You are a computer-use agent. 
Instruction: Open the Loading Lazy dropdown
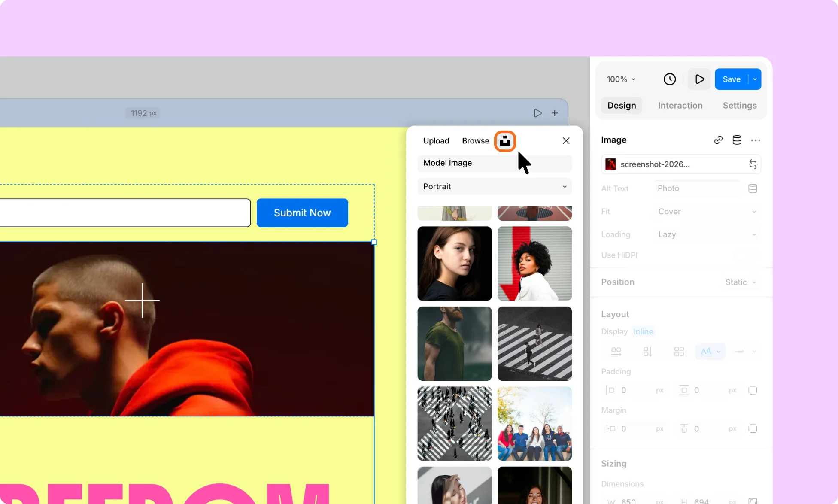pyautogui.click(x=707, y=234)
